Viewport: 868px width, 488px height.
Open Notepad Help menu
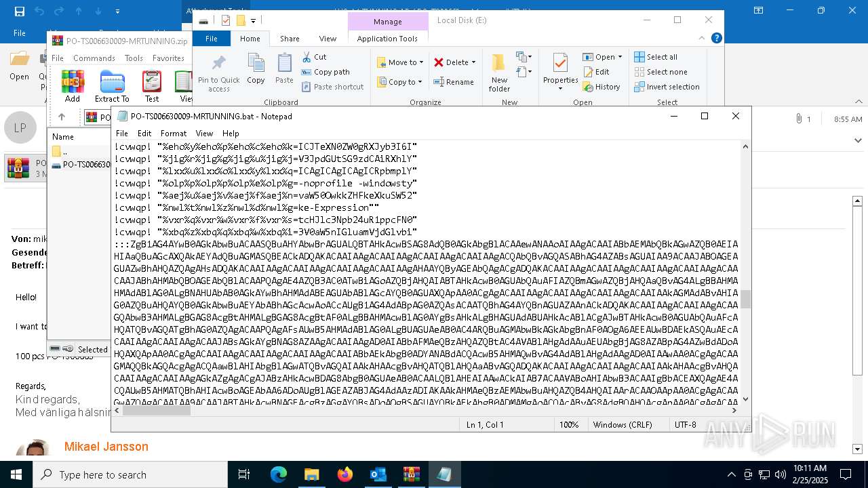click(231, 134)
